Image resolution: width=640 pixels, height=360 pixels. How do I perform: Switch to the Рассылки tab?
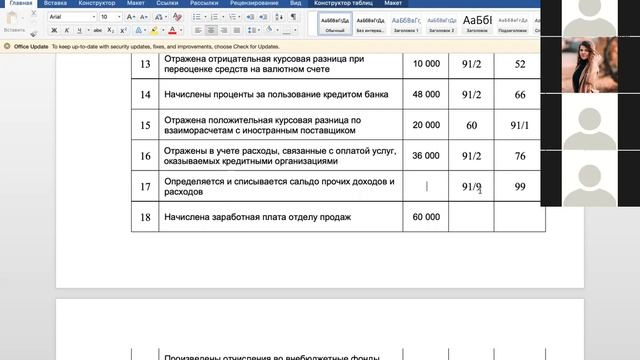click(204, 3)
